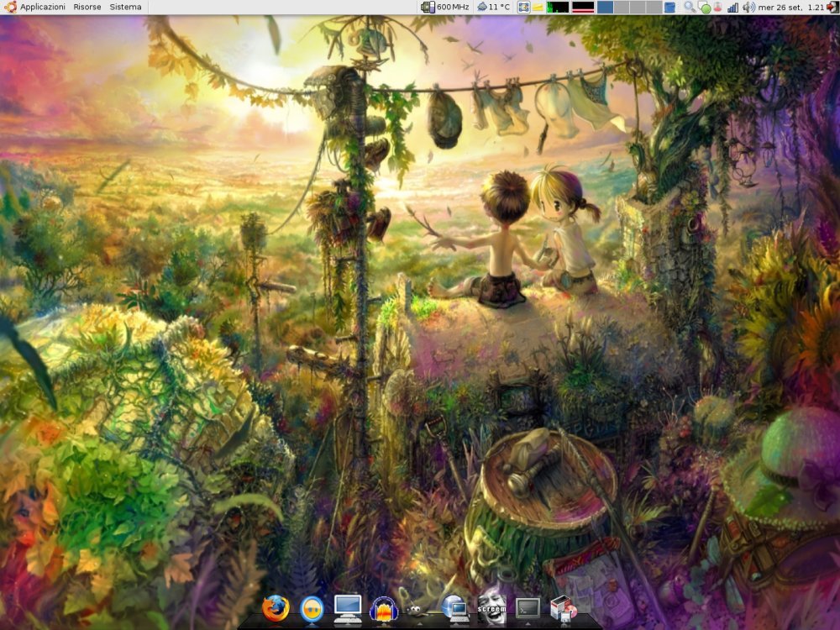
Task: Open the Applicazioni menu
Action: coord(42,7)
